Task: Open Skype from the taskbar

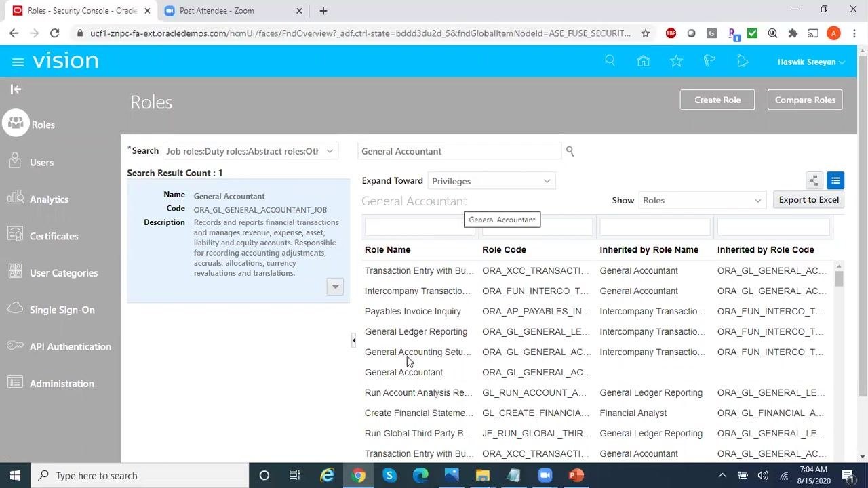Action: [x=389, y=475]
